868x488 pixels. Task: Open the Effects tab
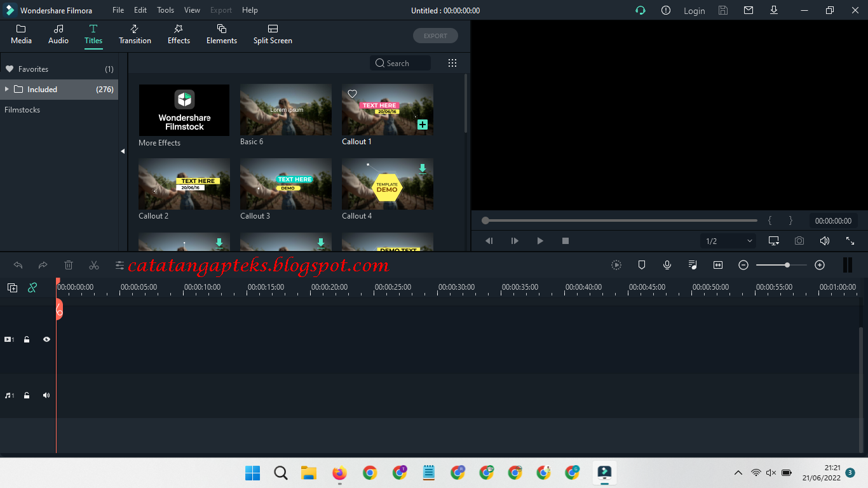(179, 35)
